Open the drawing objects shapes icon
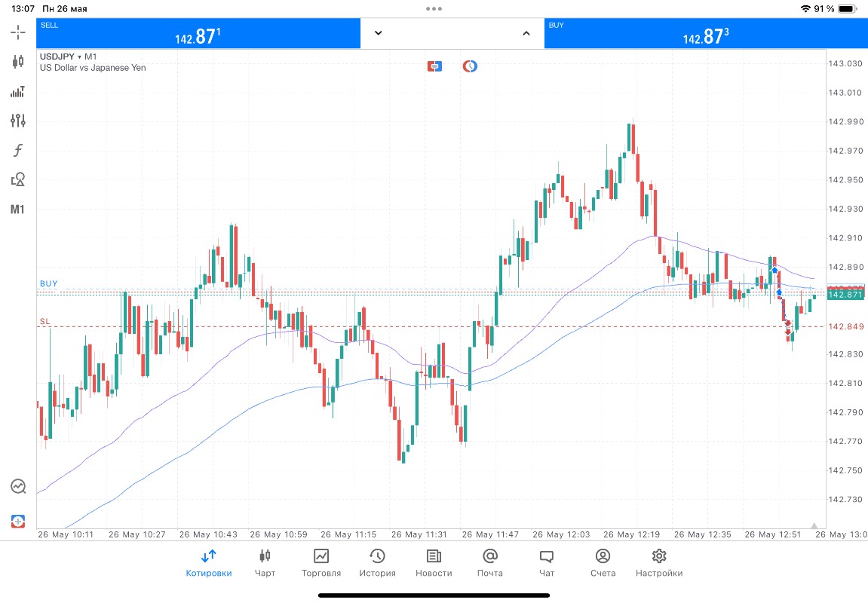 click(x=17, y=180)
